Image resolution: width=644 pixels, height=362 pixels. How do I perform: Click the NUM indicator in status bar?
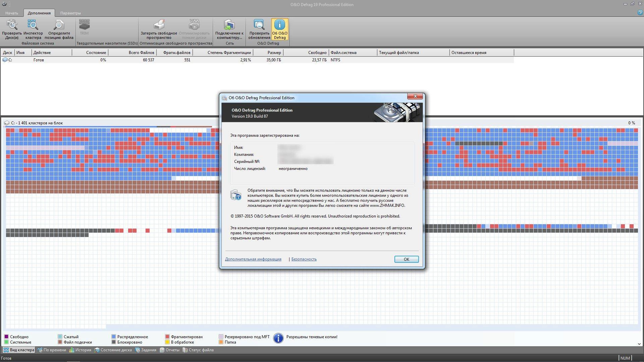tap(625, 358)
